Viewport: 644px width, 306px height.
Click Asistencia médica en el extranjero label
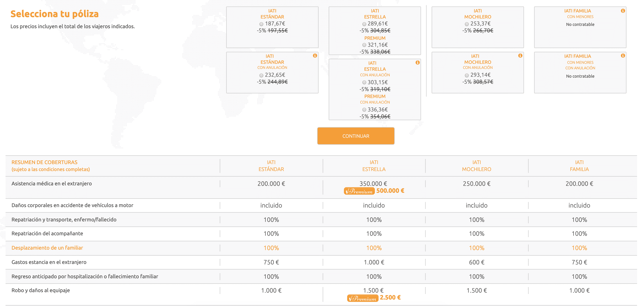click(x=51, y=184)
